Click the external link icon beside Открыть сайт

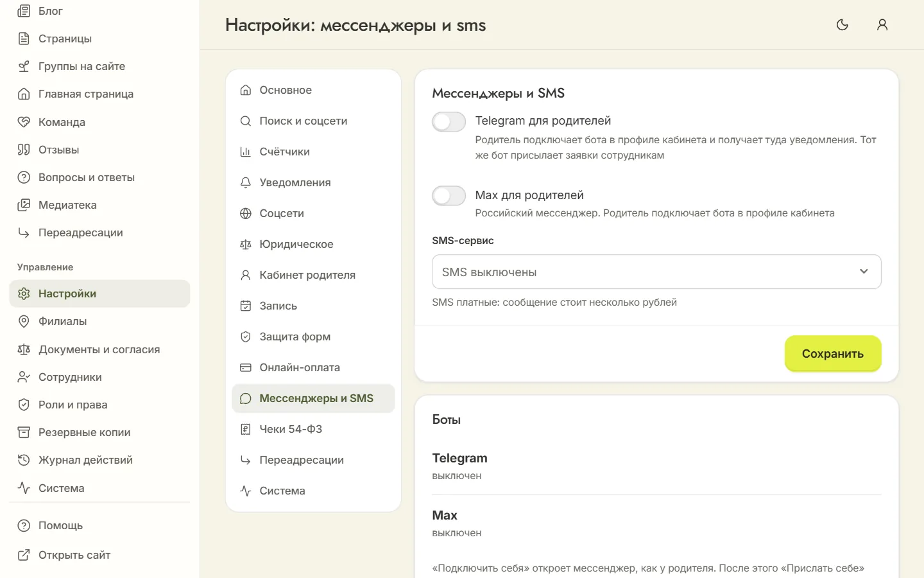24,555
